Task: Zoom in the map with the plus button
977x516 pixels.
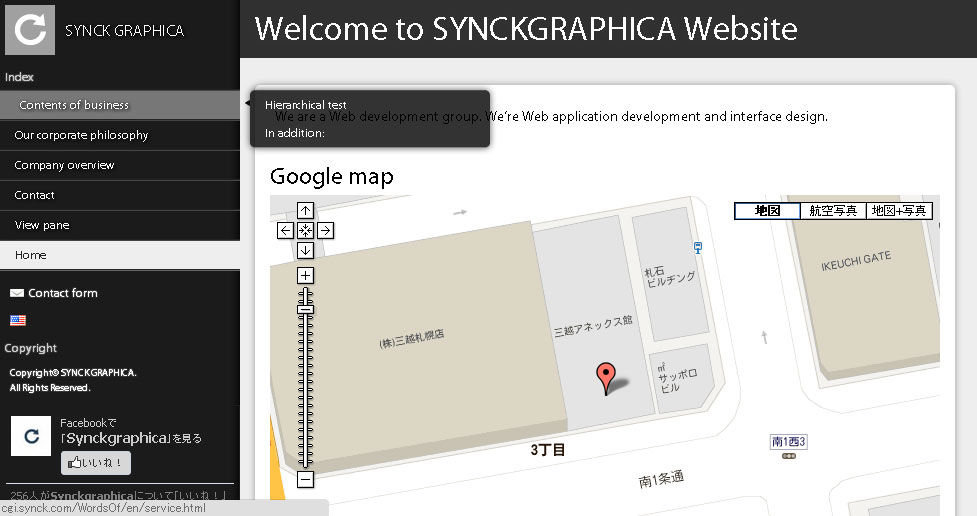Action: pos(305,275)
